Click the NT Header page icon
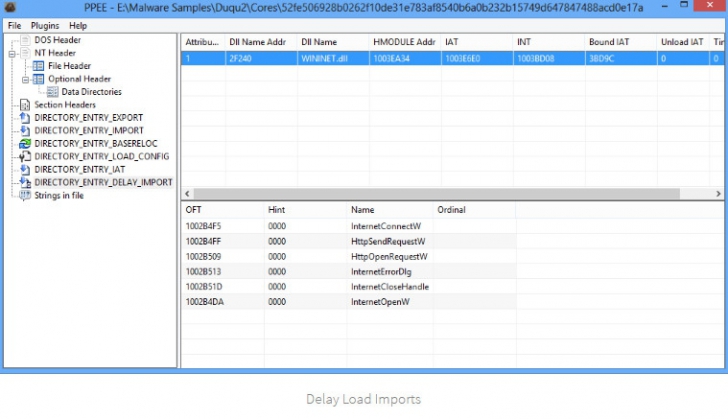 [x=25, y=53]
